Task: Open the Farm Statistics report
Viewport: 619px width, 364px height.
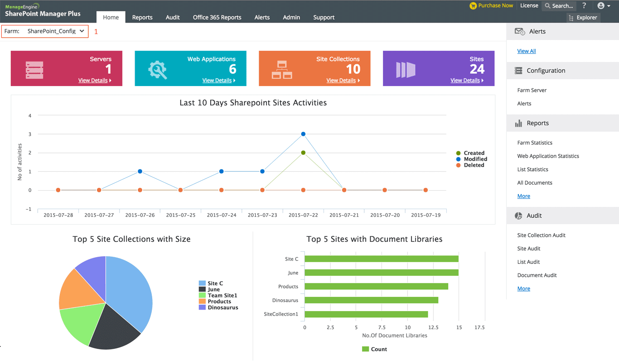Action: click(x=535, y=143)
